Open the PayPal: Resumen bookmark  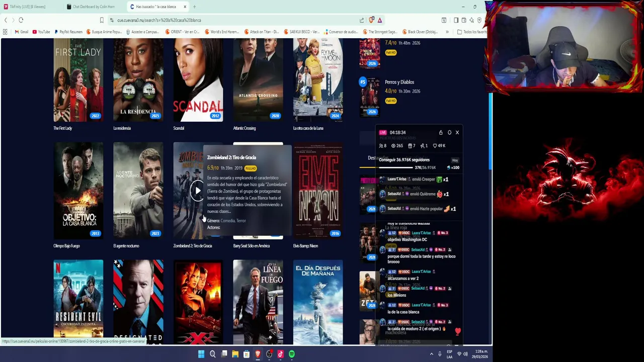pyautogui.click(x=68, y=32)
